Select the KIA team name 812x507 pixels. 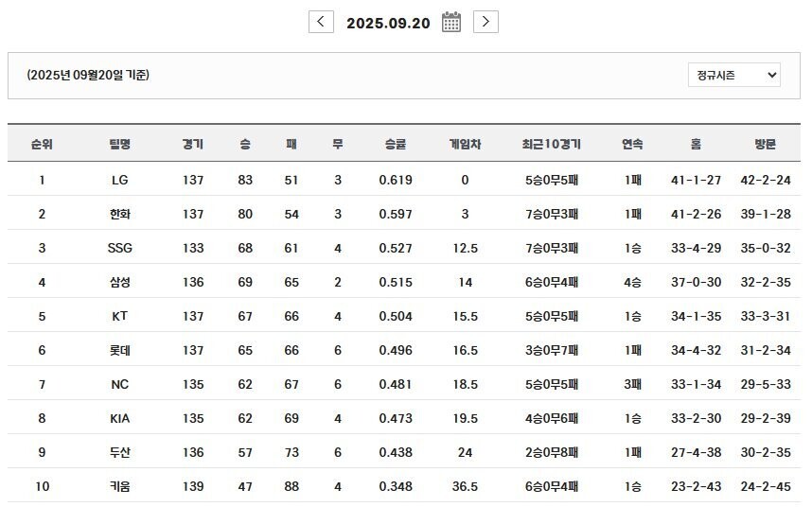[119, 418]
